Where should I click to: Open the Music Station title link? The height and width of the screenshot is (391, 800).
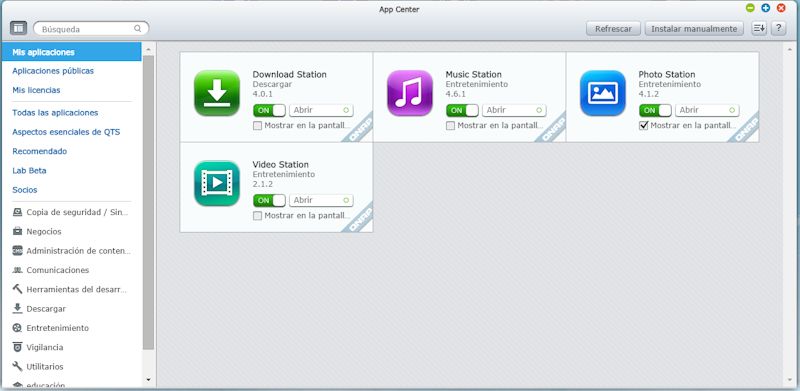(473, 75)
